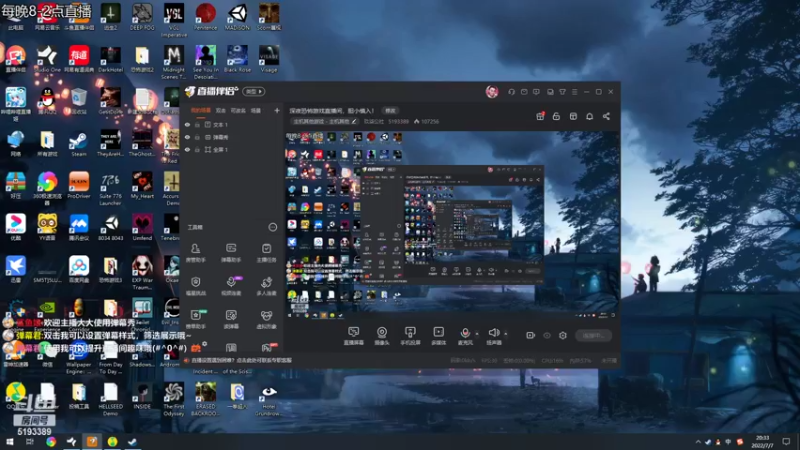
Task: Open stream settings gear icon
Action: (563, 335)
